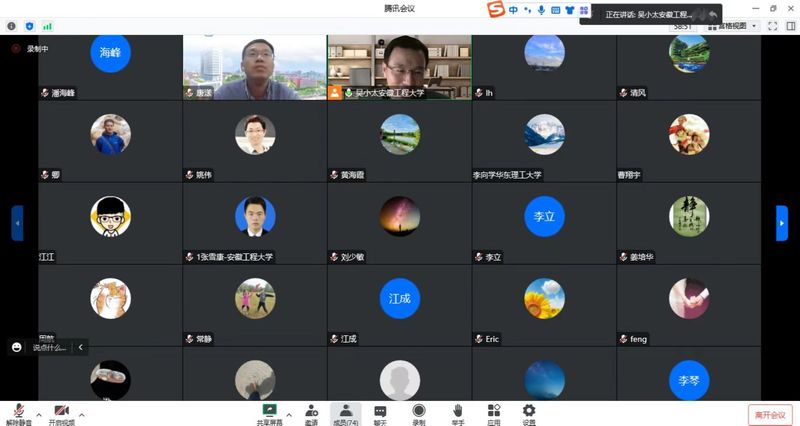Click the meeting info icon at top left
This screenshot has width=800, height=426.
click(x=12, y=26)
